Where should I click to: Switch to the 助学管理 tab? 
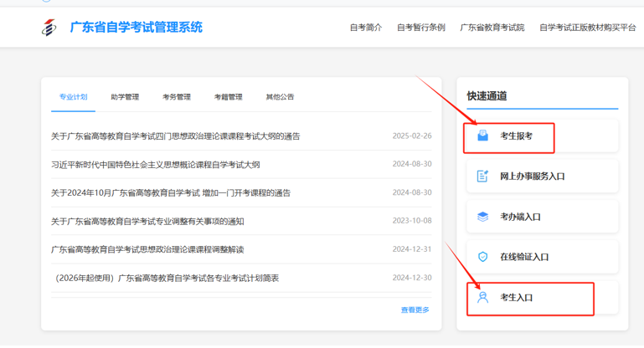coord(125,97)
